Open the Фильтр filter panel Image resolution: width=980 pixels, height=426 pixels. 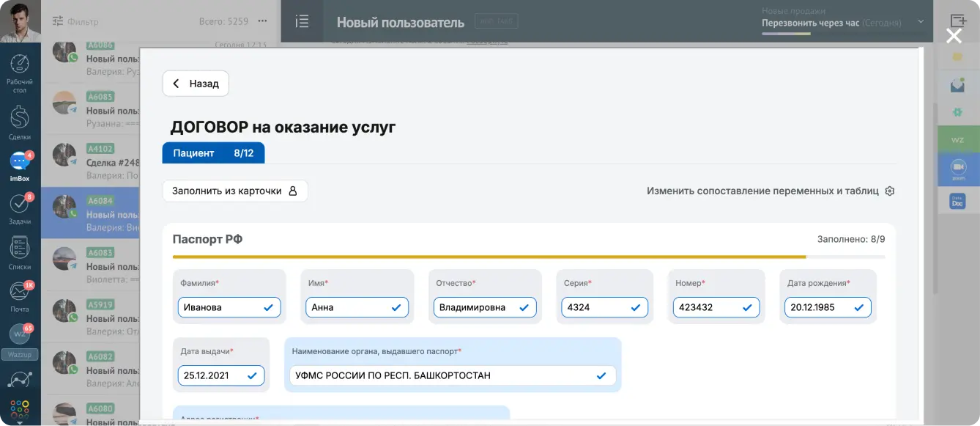click(x=75, y=21)
